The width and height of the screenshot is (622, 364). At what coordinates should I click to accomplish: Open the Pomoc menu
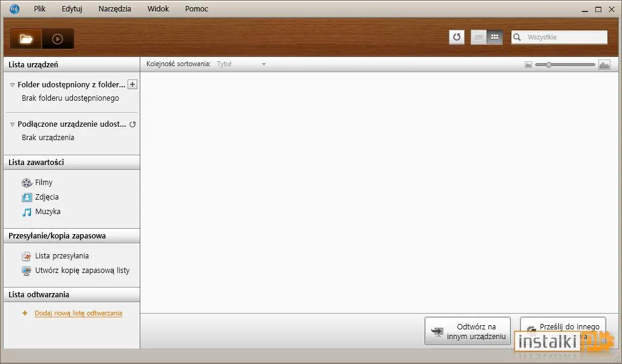(x=196, y=8)
